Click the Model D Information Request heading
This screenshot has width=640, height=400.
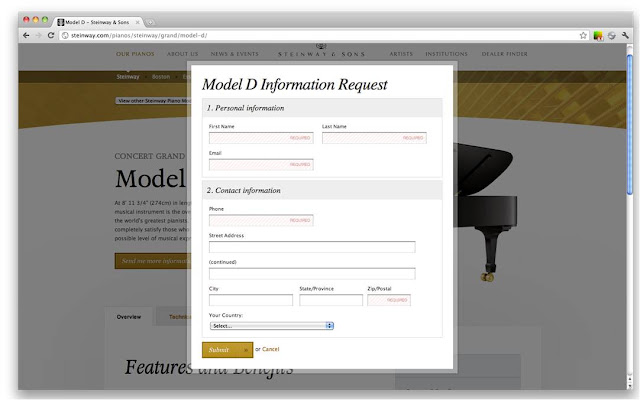(295, 84)
